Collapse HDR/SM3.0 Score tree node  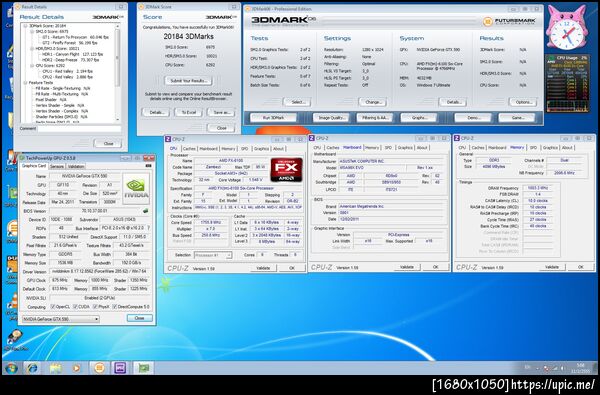(32, 49)
